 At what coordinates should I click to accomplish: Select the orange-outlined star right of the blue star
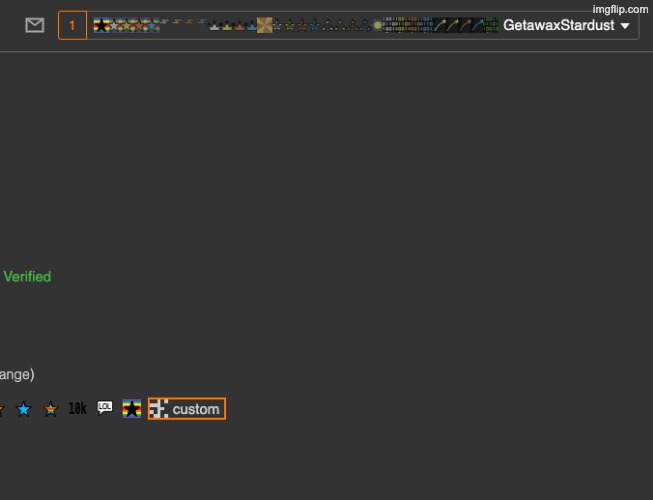50,409
